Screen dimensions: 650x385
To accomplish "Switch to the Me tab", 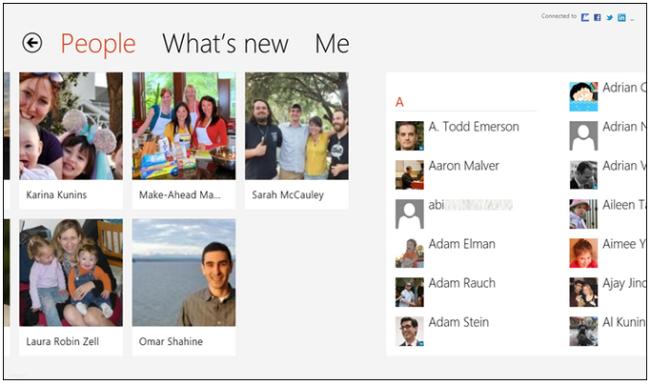I will tap(332, 44).
